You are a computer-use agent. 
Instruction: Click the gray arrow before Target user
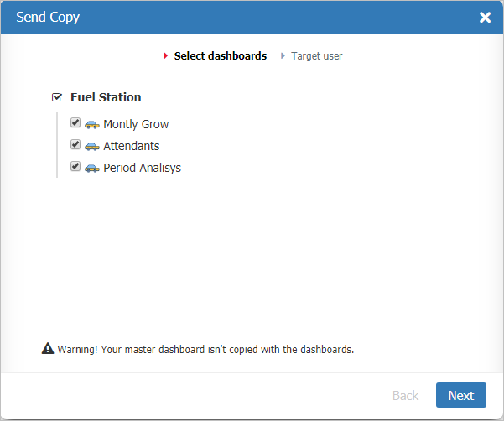[283, 56]
